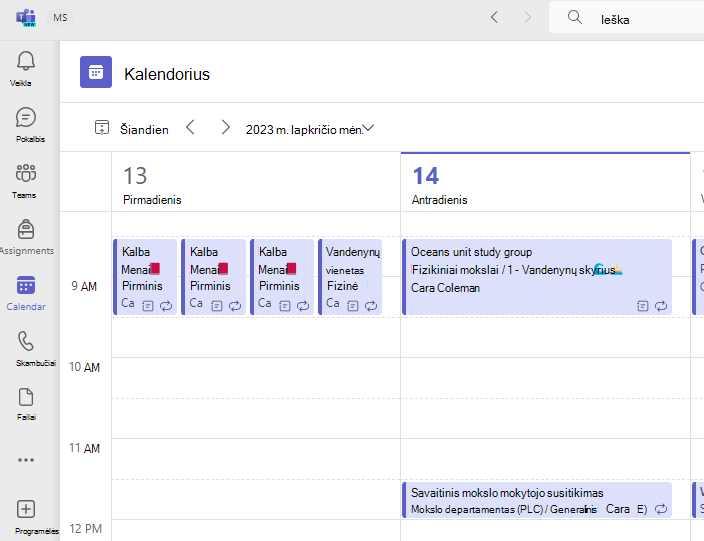Click the Microsoft Teams logo

(x=26, y=18)
